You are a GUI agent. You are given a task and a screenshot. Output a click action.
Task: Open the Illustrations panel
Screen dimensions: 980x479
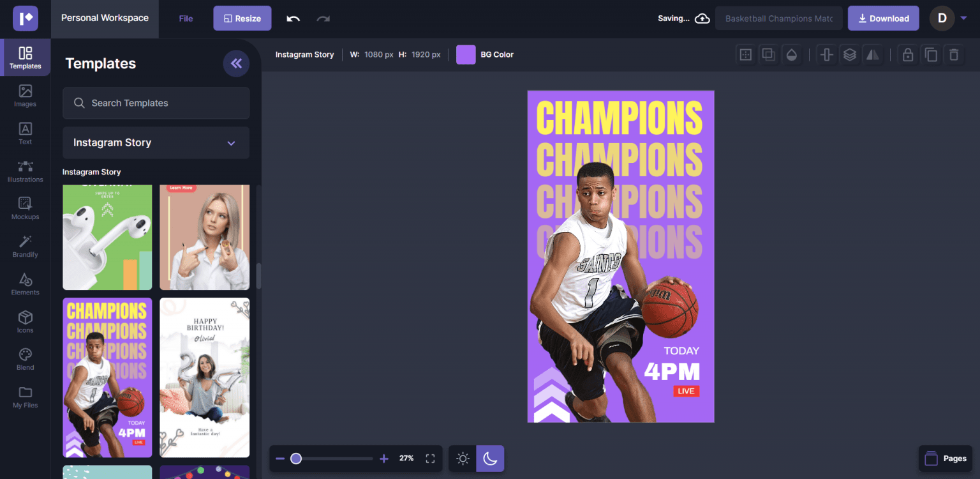25,171
